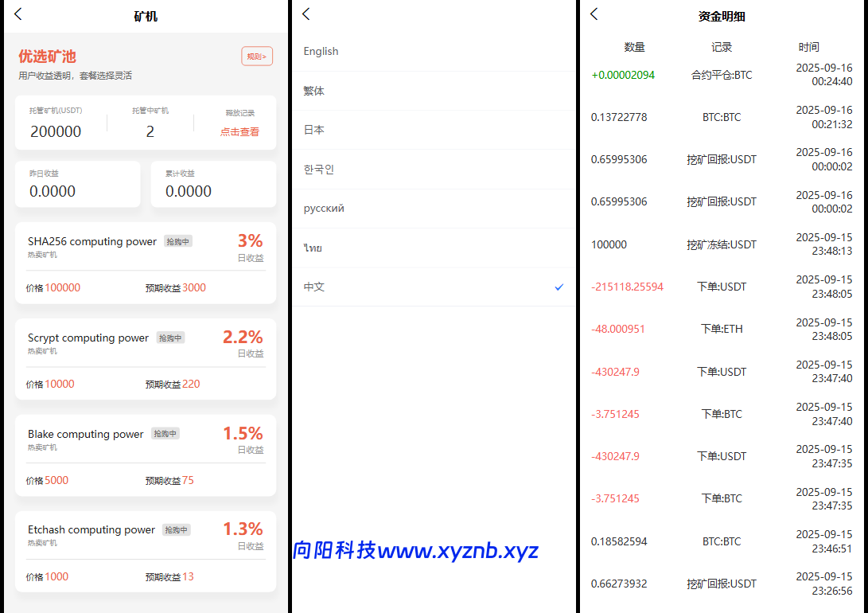The height and width of the screenshot is (613, 868).
Task: Open the Etchash computing power package
Action: [x=145, y=549]
